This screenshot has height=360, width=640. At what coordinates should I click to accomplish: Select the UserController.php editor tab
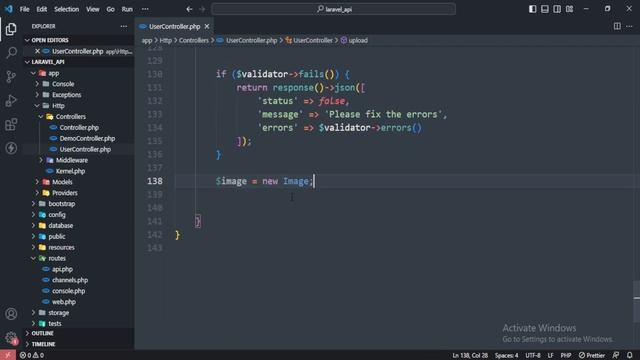pos(174,27)
